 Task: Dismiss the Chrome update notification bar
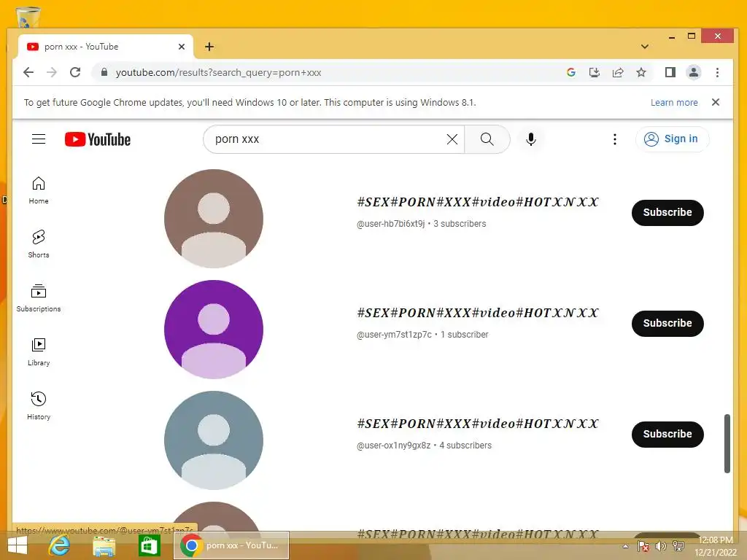(x=716, y=102)
